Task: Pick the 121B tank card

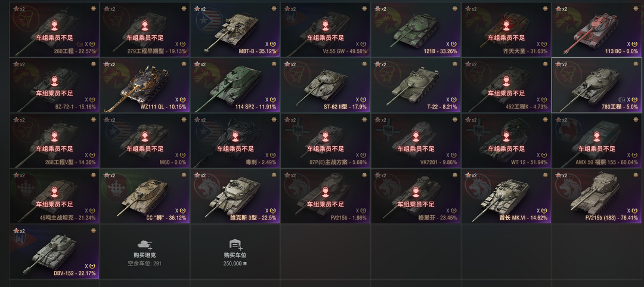Action: (x=416, y=30)
